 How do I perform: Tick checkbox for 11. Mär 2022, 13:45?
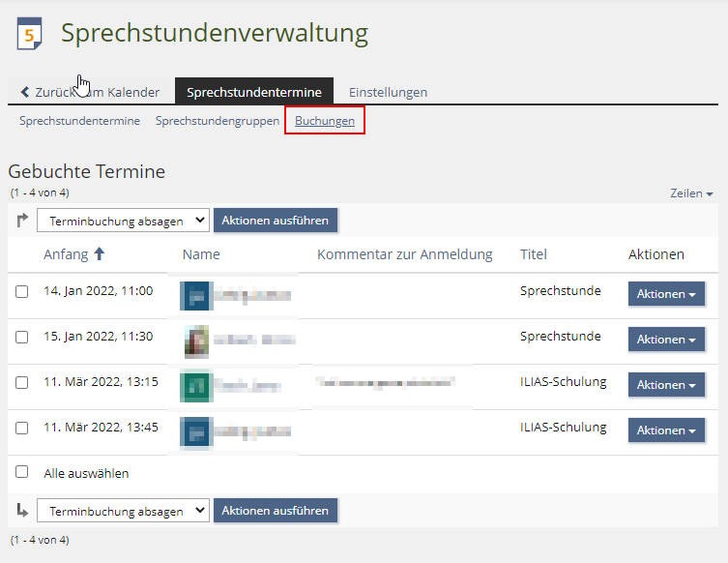(22, 428)
